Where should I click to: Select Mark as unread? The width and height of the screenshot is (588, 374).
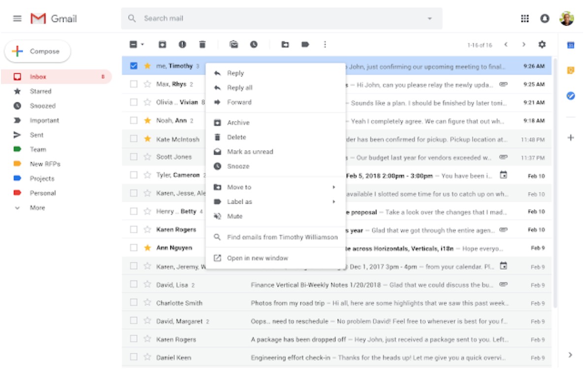(x=275, y=152)
